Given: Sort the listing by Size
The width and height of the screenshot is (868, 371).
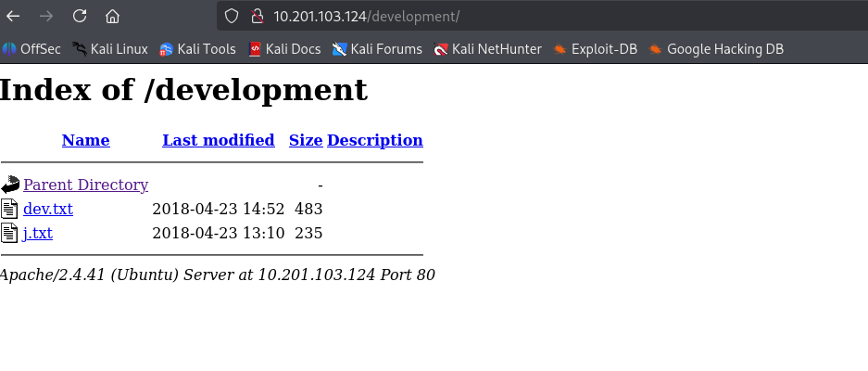Looking at the screenshot, I should click(x=306, y=140).
